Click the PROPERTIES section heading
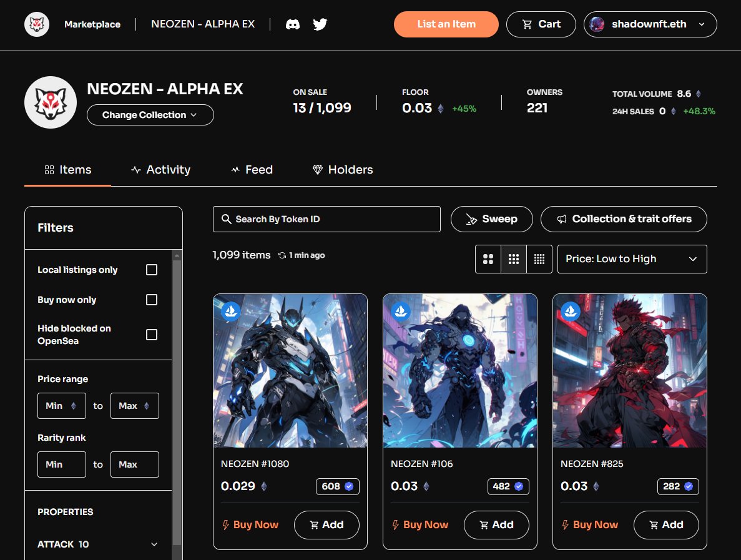 pos(65,512)
